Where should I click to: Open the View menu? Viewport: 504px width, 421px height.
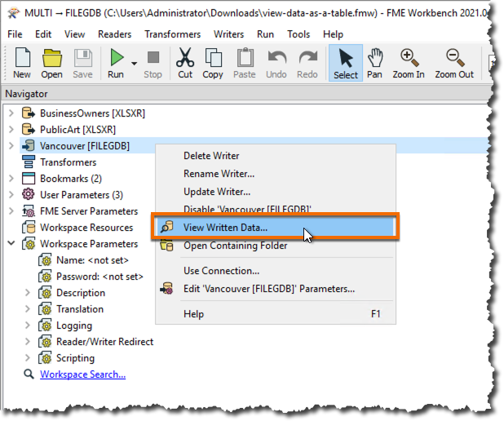74,34
